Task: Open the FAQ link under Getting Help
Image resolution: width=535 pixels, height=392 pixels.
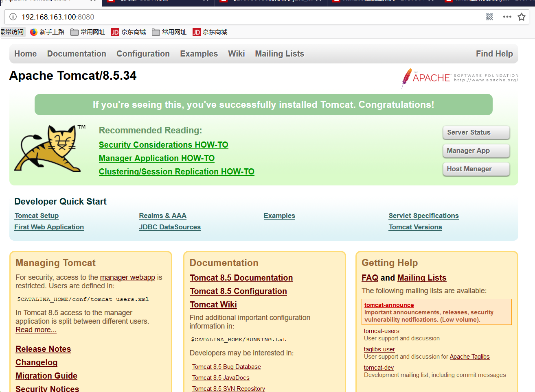Action: 370,278
